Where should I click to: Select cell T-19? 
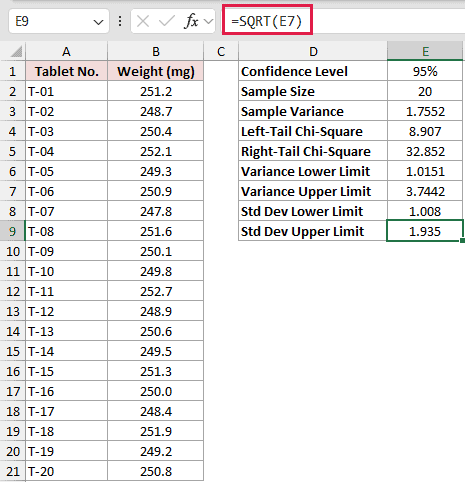(67, 451)
